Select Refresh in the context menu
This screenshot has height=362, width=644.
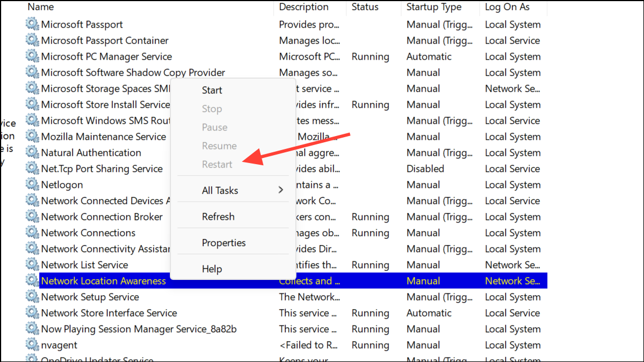pyautogui.click(x=218, y=216)
